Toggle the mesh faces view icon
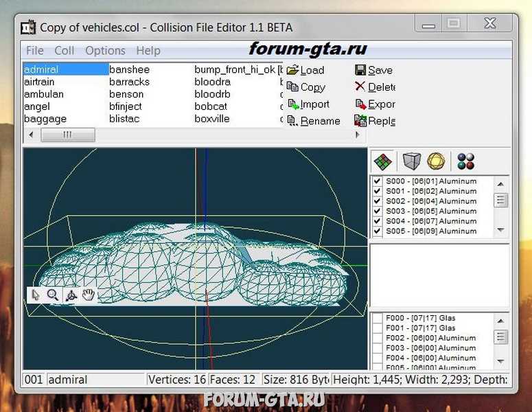The height and width of the screenshot is (412, 532). click(x=383, y=161)
